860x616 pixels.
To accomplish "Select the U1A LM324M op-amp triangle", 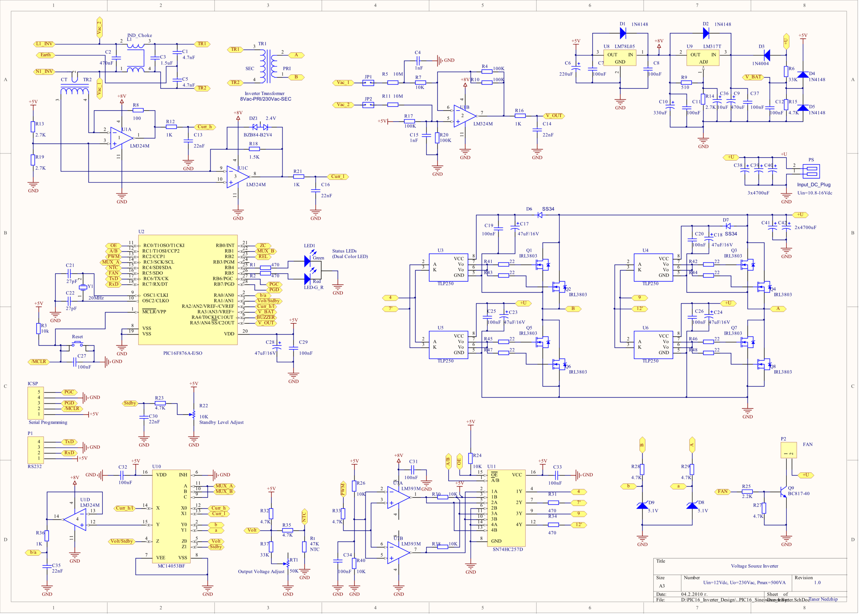I will click(121, 138).
